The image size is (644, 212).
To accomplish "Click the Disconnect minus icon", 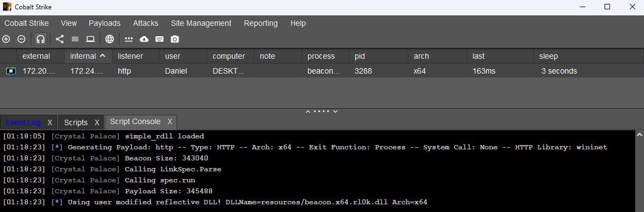I will click(21, 39).
